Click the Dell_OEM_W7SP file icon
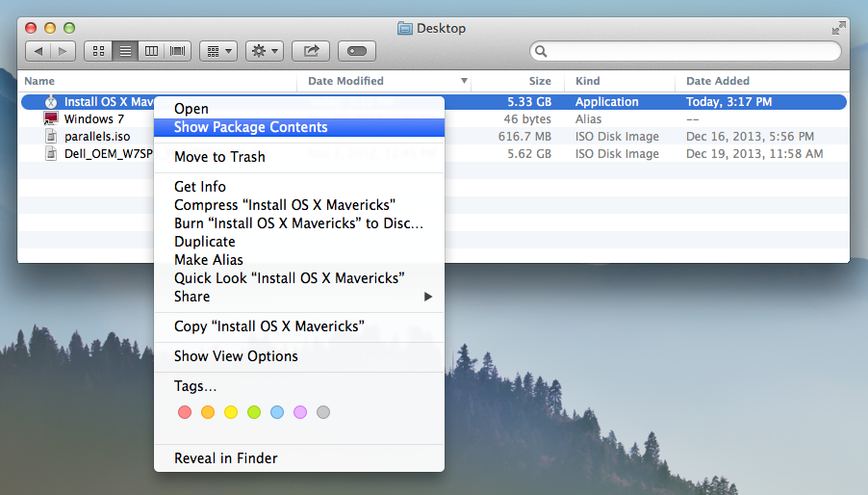 click(x=51, y=153)
